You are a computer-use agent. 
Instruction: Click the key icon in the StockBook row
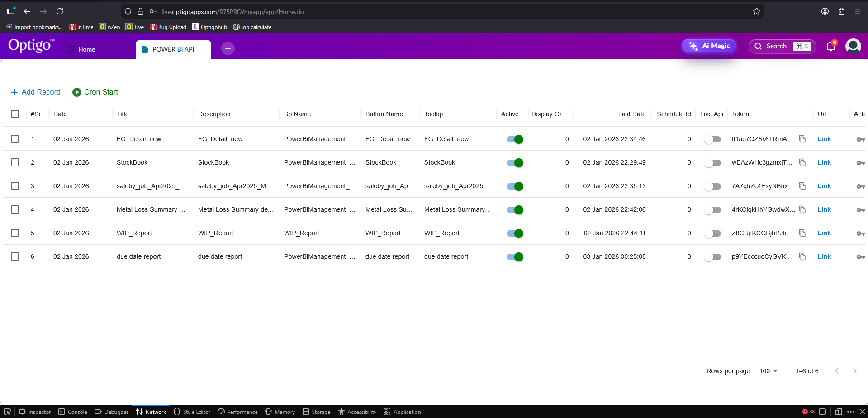tap(860, 163)
